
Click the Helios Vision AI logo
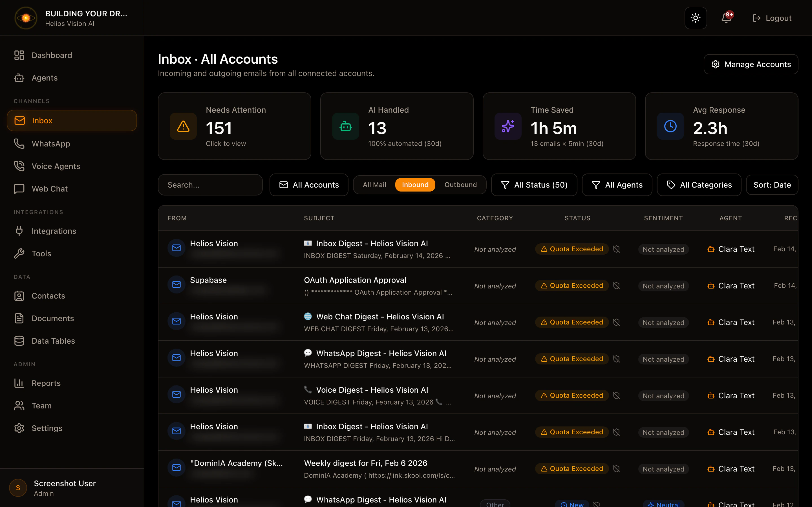coord(26,18)
